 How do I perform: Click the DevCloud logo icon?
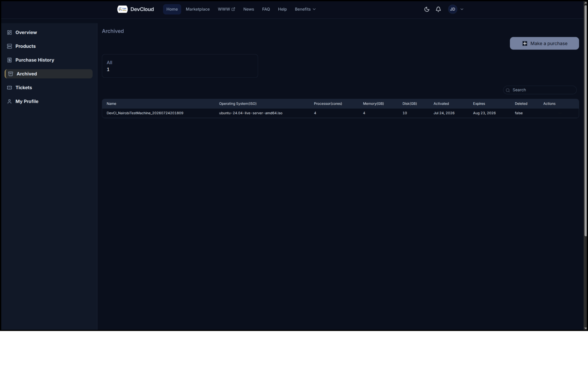click(x=122, y=9)
